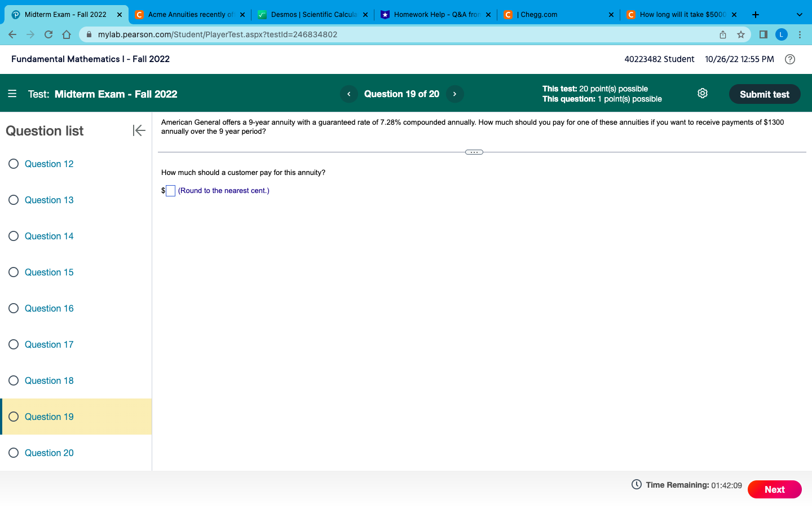The image size is (812, 508).
Task: Advance using the Next button
Action: click(774, 489)
